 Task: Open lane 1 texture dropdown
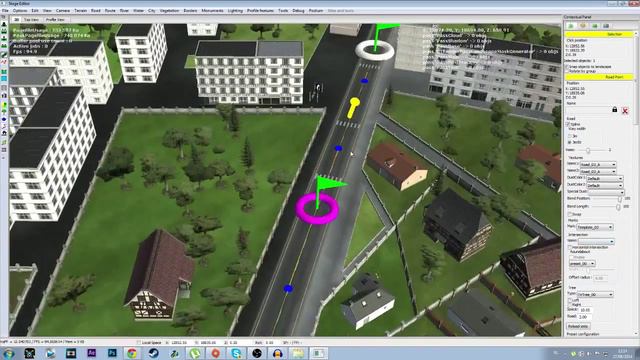[x=598, y=164]
